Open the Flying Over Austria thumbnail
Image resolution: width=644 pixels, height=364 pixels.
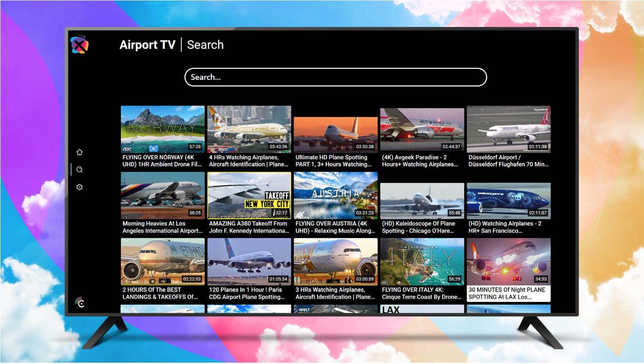[336, 195]
